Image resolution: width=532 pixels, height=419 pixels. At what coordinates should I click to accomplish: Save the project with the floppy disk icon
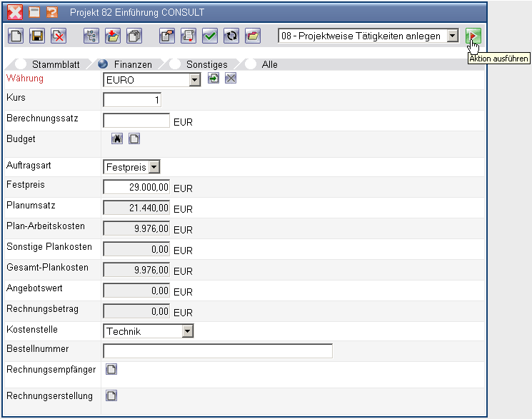click(38, 36)
